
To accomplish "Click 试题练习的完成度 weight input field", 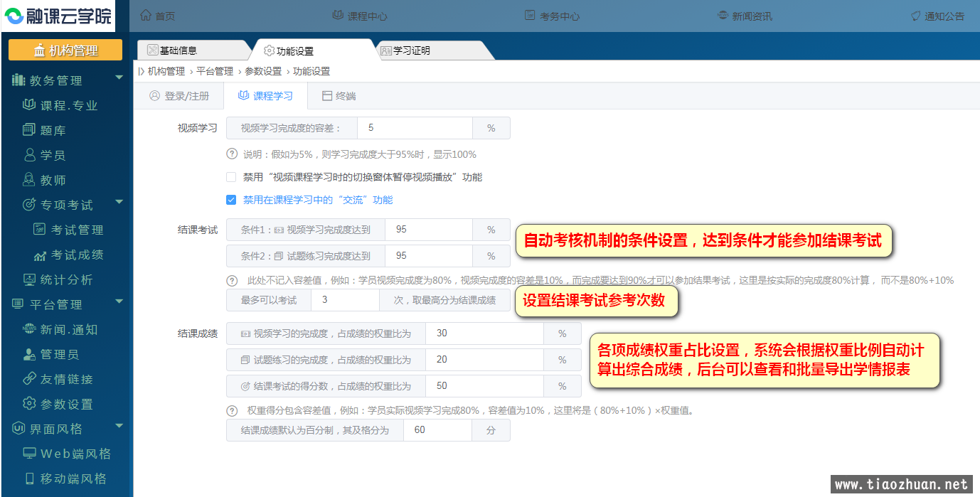I will coord(484,360).
